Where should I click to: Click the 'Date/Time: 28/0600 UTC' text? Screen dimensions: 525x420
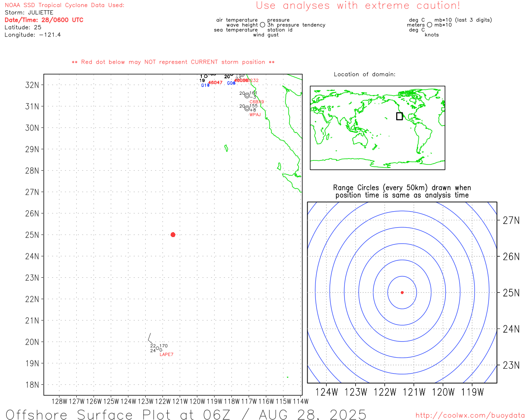click(44, 20)
